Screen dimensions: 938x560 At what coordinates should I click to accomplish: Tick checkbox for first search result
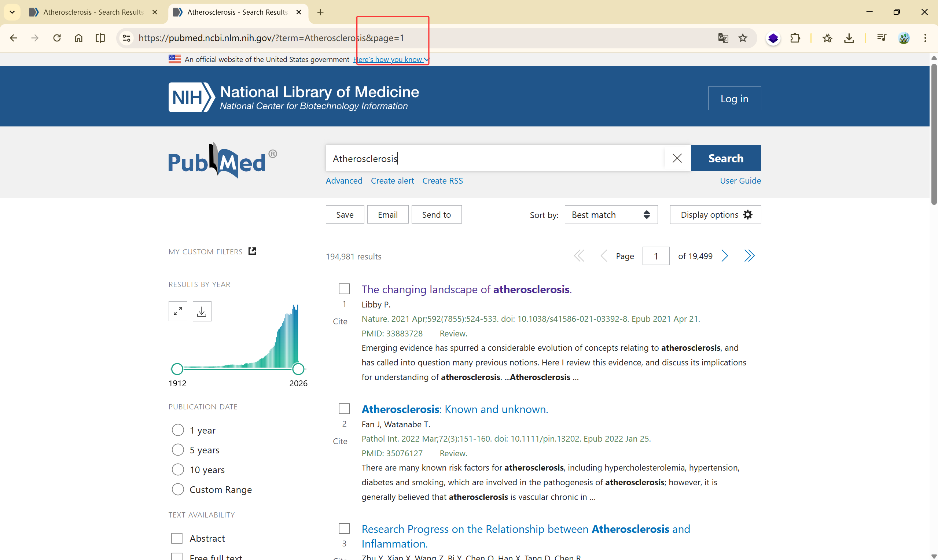pyautogui.click(x=344, y=289)
